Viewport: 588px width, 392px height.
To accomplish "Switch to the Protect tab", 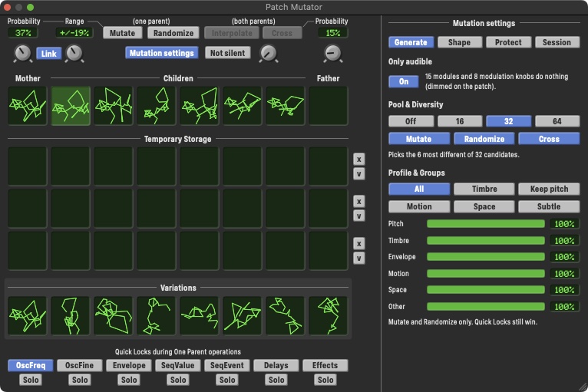I will 508,42.
